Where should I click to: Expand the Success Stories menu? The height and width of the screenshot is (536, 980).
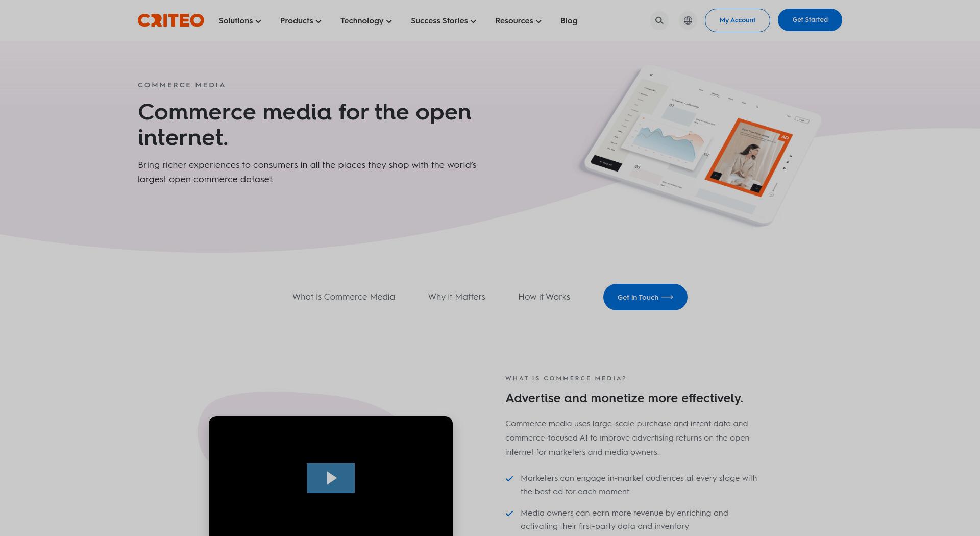444,21
